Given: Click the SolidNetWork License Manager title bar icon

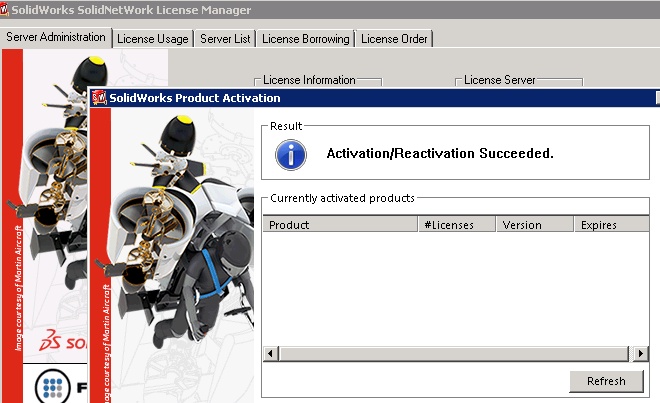Looking at the screenshot, I should click(4, 9).
